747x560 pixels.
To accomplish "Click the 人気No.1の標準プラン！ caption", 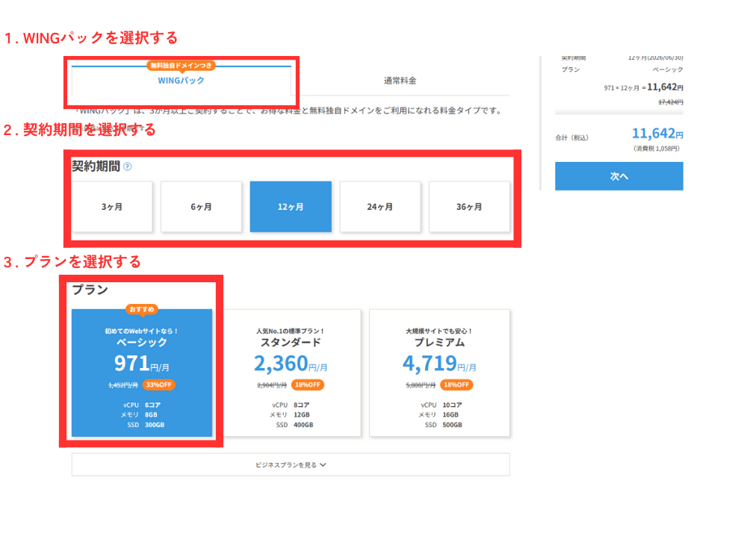I will pyautogui.click(x=291, y=331).
